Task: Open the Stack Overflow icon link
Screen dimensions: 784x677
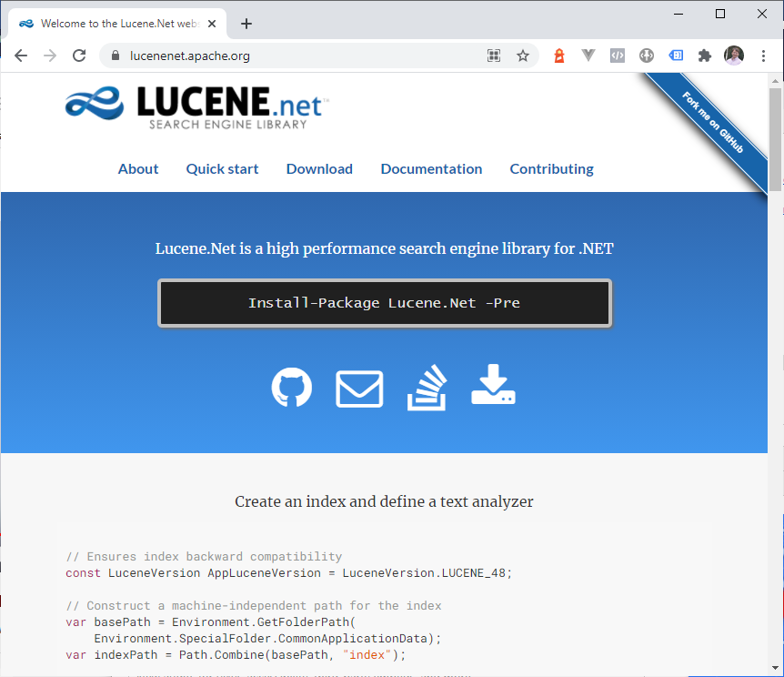Action: (427, 388)
